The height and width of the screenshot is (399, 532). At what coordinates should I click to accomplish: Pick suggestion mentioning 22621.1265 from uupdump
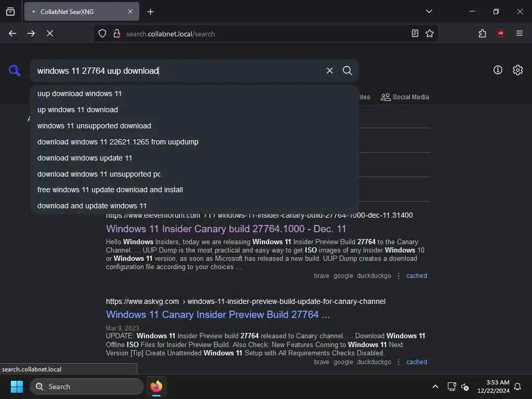point(194,142)
